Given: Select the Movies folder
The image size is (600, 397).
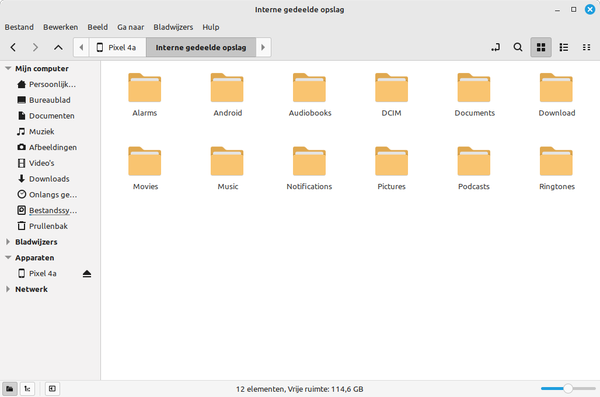Looking at the screenshot, I should click(x=145, y=168).
